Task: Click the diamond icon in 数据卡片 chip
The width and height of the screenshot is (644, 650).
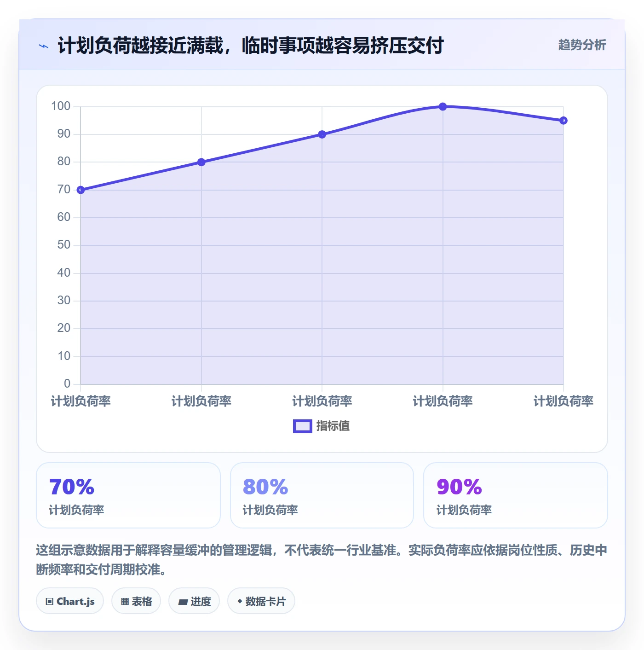Action: 240,601
